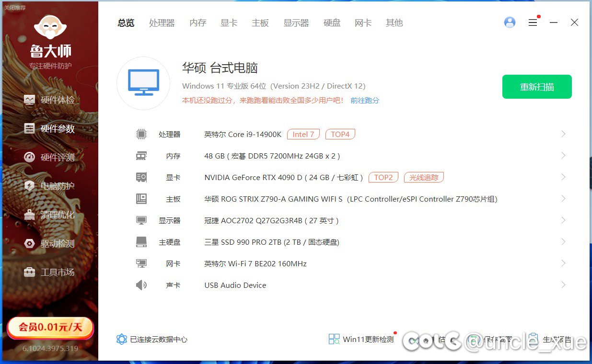Click the 网卡 network adapter row icon

pyautogui.click(x=141, y=263)
